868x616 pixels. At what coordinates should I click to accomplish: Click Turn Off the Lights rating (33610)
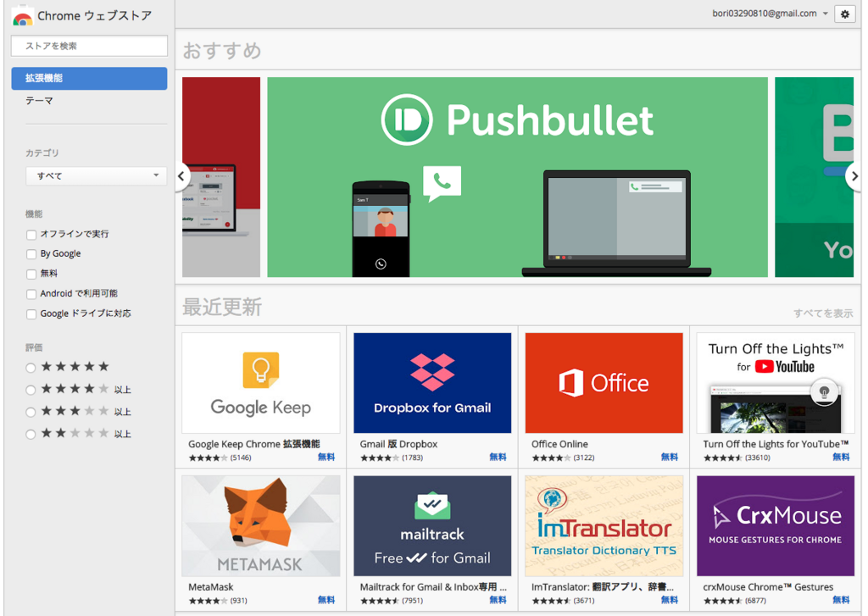737,458
